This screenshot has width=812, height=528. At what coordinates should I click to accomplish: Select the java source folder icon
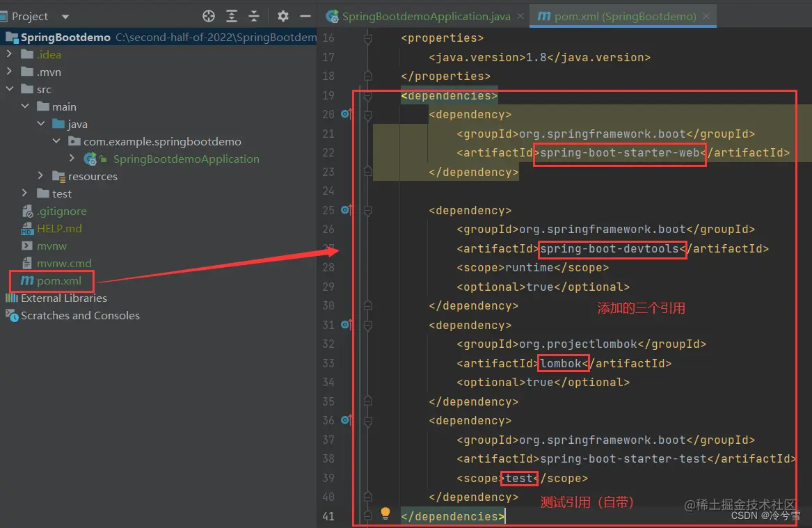click(58, 124)
